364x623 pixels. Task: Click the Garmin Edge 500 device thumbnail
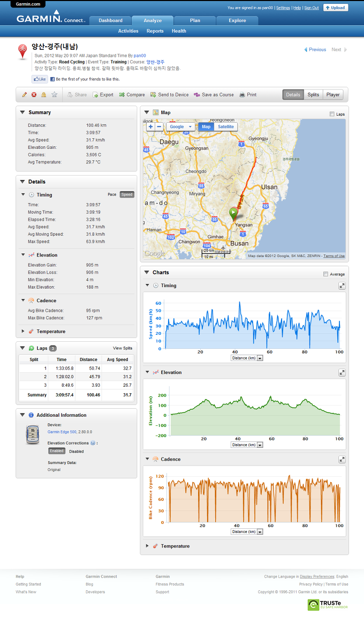point(33,434)
